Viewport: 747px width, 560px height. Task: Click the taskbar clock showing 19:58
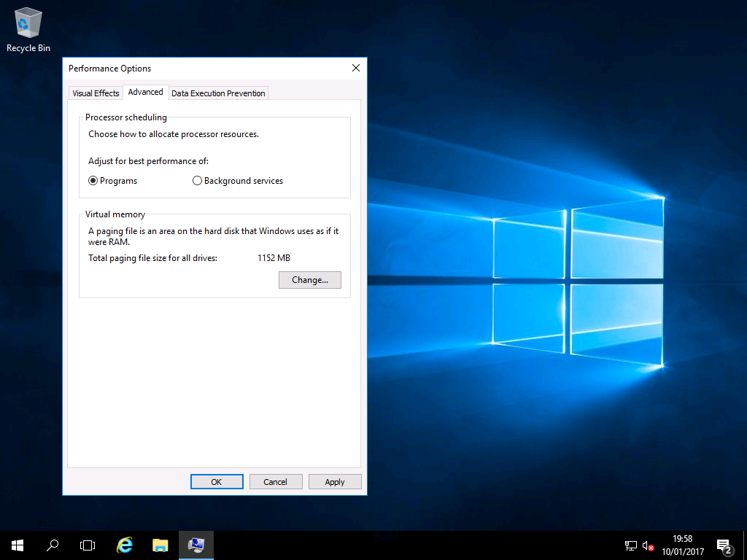coord(683,545)
